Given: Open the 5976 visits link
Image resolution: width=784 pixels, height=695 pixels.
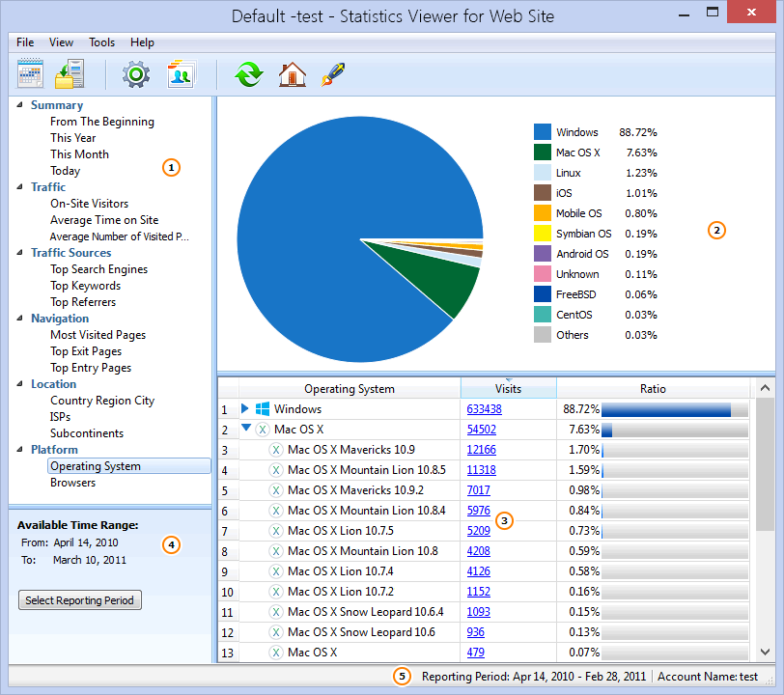Looking at the screenshot, I should pos(479,511).
